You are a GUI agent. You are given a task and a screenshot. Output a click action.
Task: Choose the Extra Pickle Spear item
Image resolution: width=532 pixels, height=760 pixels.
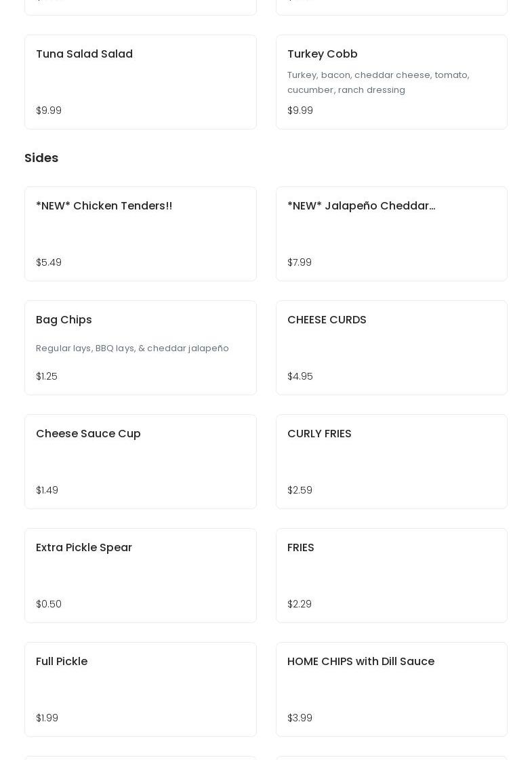pyautogui.click(x=140, y=575)
